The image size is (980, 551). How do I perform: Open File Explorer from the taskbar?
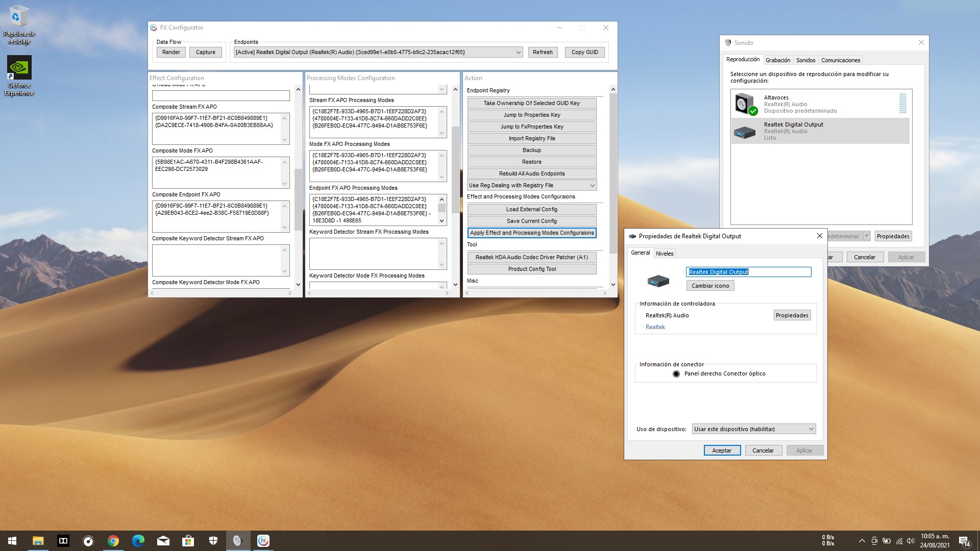(x=38, y=541)
